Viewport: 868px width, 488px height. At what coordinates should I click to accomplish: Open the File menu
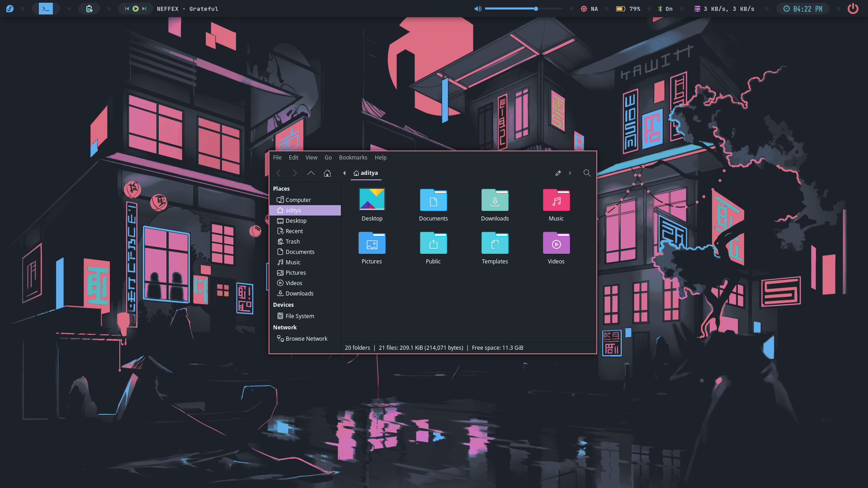[277, 158]
